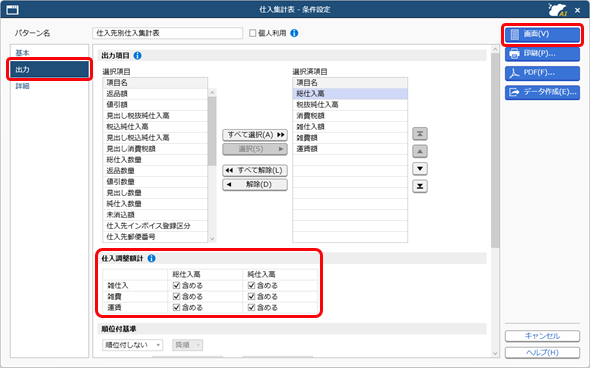Click the データ作成(E)... button
Screen dimensions: 590x368
(542, 92)
